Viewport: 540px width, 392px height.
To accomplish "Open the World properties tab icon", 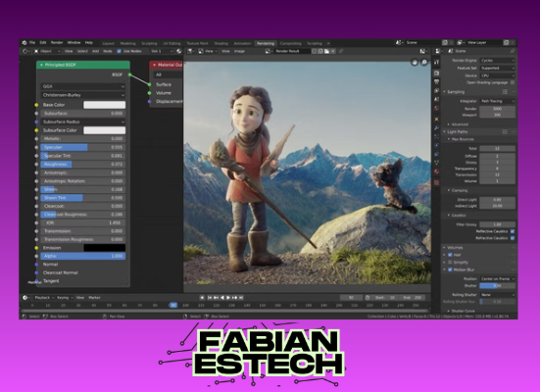I will click(x=437, y=108).
